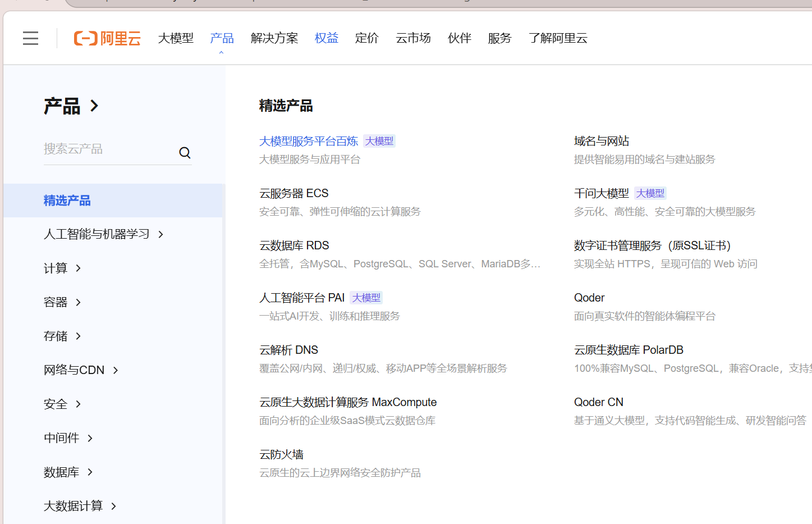Open 千问大模型 product link
Screen dimensions: 812x524
pos(602,193)
